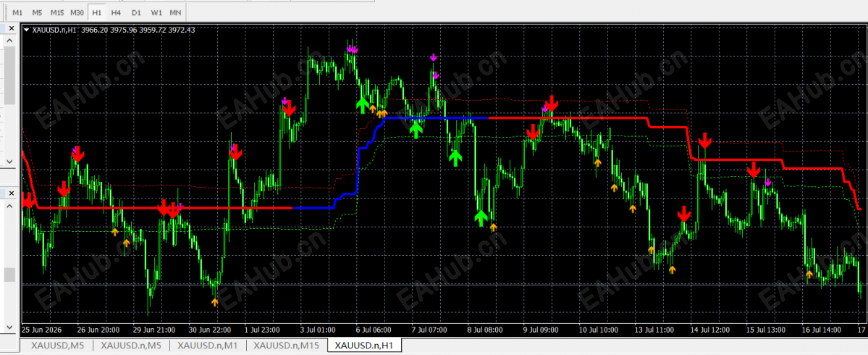This screenshot has height=355, width=868.
Task: Select the XAUUSD.n,H1 chart tab
Action: (363, 346)
